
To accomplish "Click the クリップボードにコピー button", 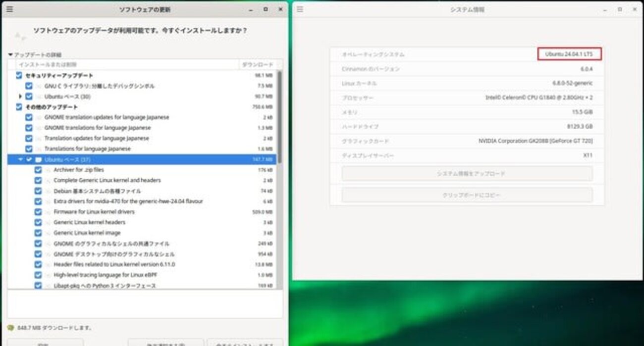I will pyautogui.click(x=467, y=195).
